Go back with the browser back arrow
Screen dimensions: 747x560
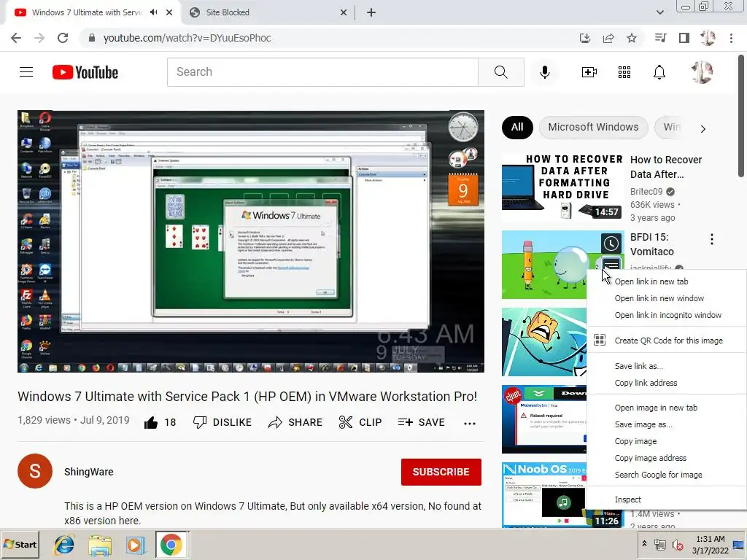point(16,38)
